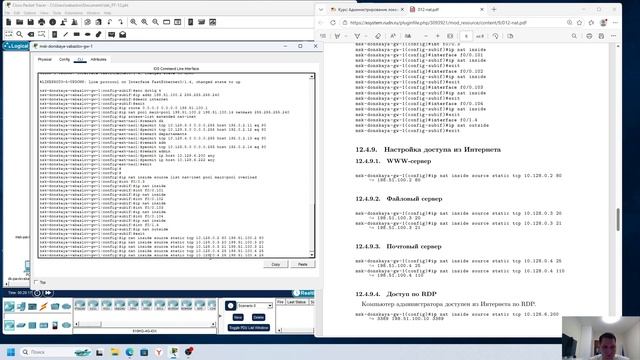Save the Packet Tracer project

point(31,22)
